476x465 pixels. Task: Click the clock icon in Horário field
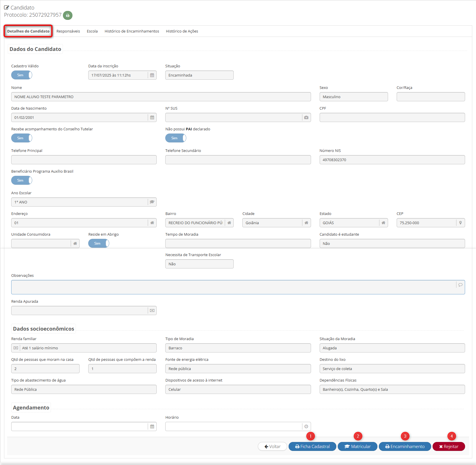(306, 427)
